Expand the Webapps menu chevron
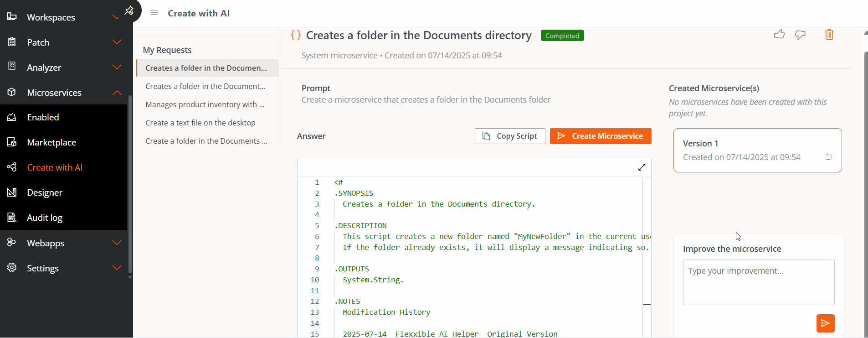This screenshot has width=868, height=338. point(117,243)
